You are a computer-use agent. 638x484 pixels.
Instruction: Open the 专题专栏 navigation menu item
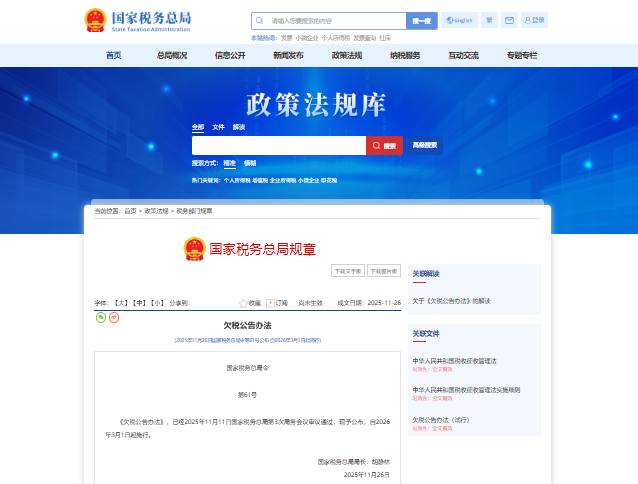tap(522, 55)
